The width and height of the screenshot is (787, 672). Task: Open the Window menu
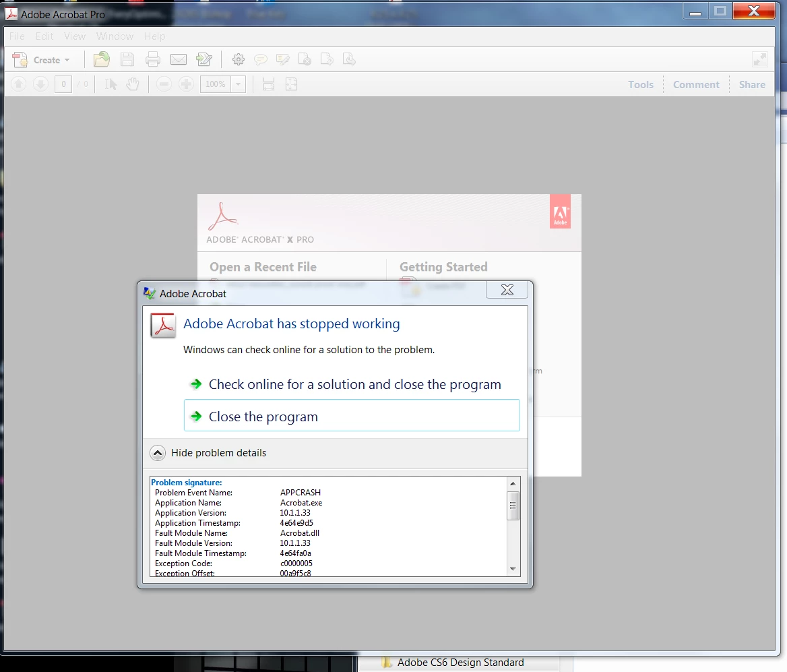pyautogui.click(x=115, y=36)
